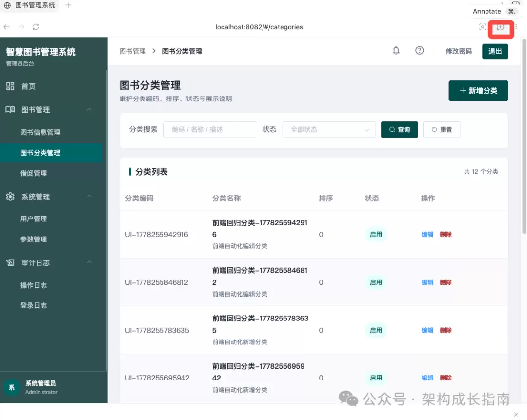The width and height of the screenshot is (527, 420).
Task: Reload the page with refresh icon
Action: click(x=36, y=27)
